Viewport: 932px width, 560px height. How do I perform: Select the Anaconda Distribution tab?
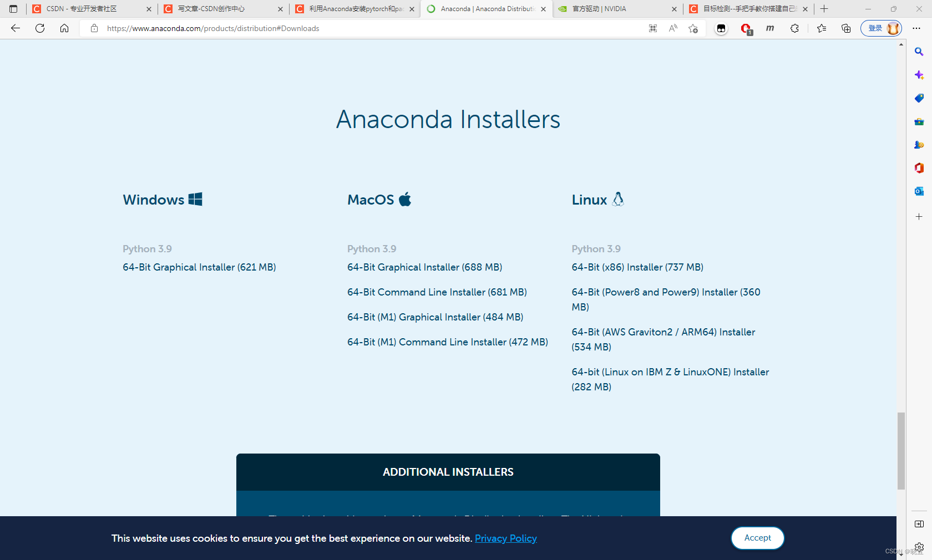[x=488, y=9]
